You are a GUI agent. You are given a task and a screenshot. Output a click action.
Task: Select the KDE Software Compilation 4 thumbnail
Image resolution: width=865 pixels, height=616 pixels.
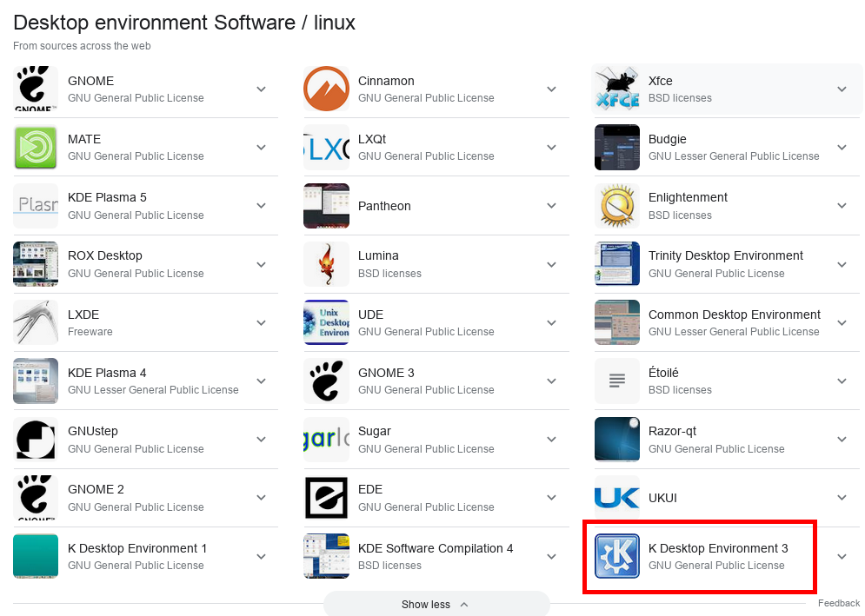326,556
